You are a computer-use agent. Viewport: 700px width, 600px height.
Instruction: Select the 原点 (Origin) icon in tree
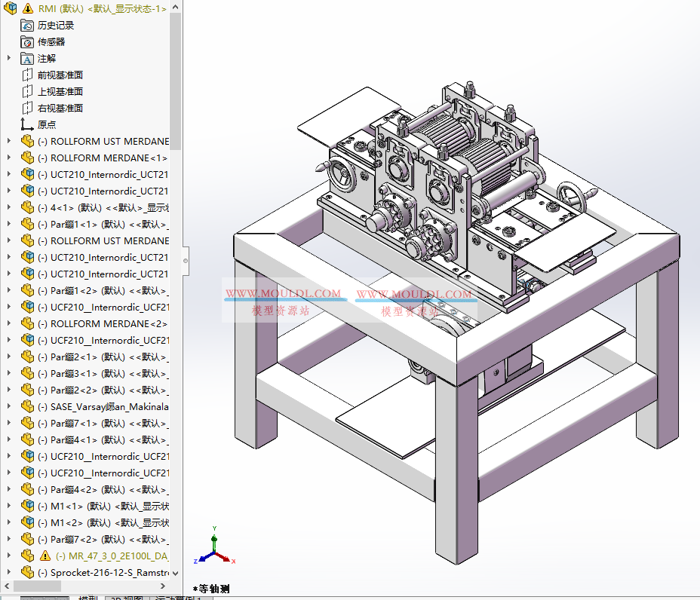pyautogui.click(x=25, y=124)
